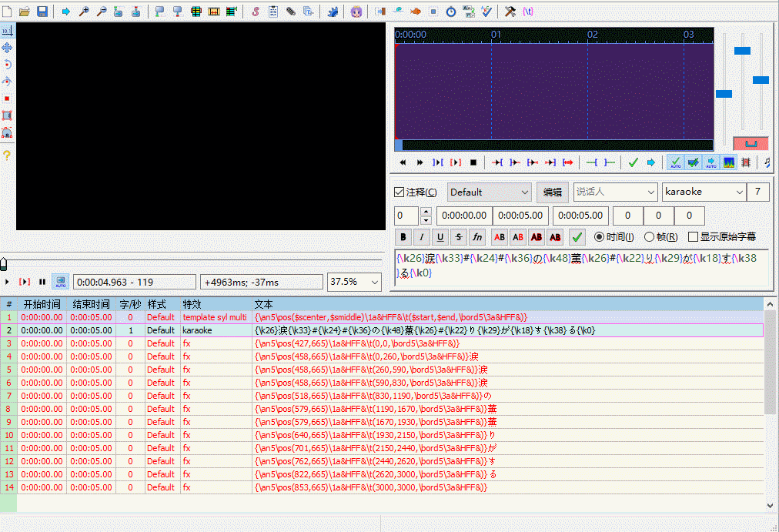
Task: Open the Styles Manager icon in toolbar
Action: [x=256, y=12]
